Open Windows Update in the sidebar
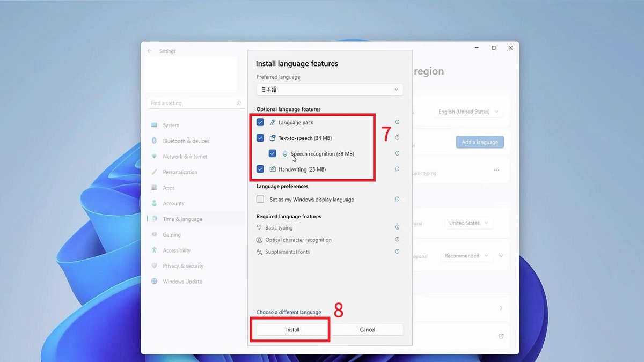This screenshot has width=644, height=362. [182, 282]
